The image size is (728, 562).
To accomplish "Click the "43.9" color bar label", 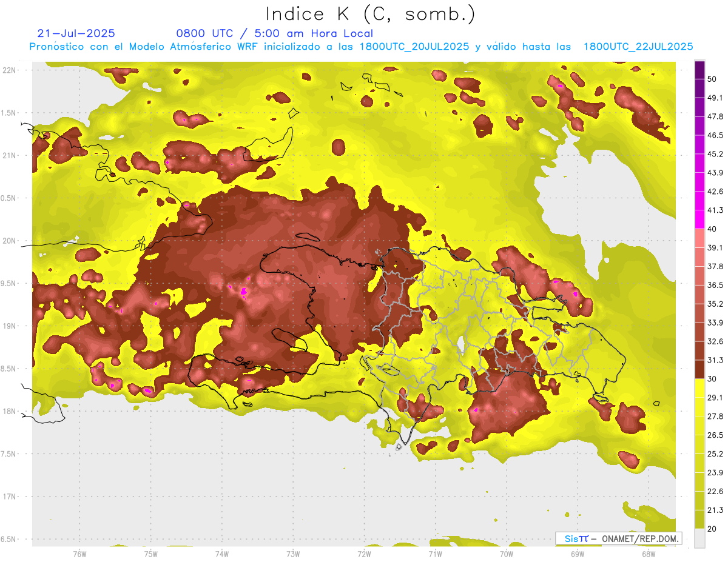I will [715, 173].
